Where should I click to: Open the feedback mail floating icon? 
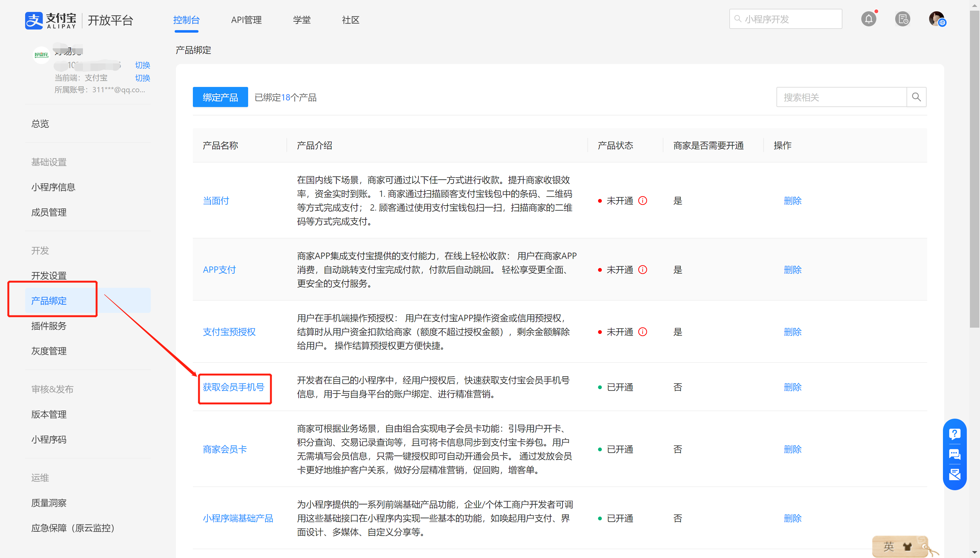tap(954, 475)
